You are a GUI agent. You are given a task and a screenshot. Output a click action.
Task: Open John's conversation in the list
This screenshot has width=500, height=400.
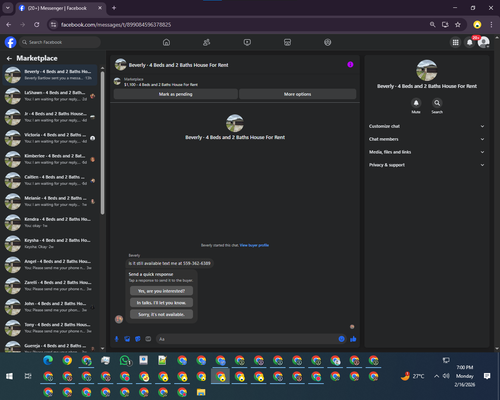[x=50, y=307]
